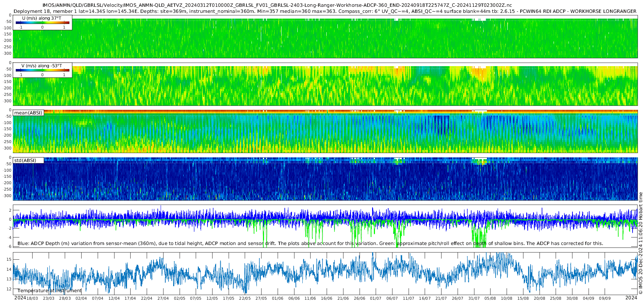Click the 01/06 date tick
Viewport: 644px width, 304px height.
point(278,298)
